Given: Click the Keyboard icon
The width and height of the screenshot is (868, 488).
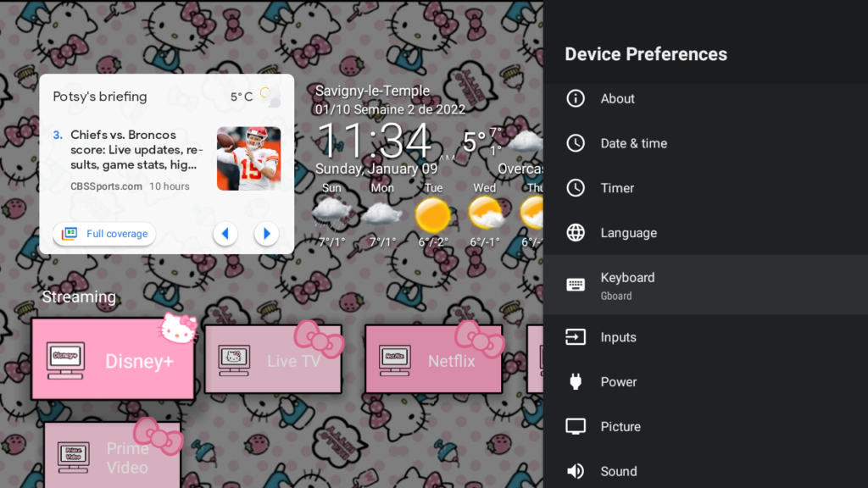Looking at the screenshot, I should [576, 285].
